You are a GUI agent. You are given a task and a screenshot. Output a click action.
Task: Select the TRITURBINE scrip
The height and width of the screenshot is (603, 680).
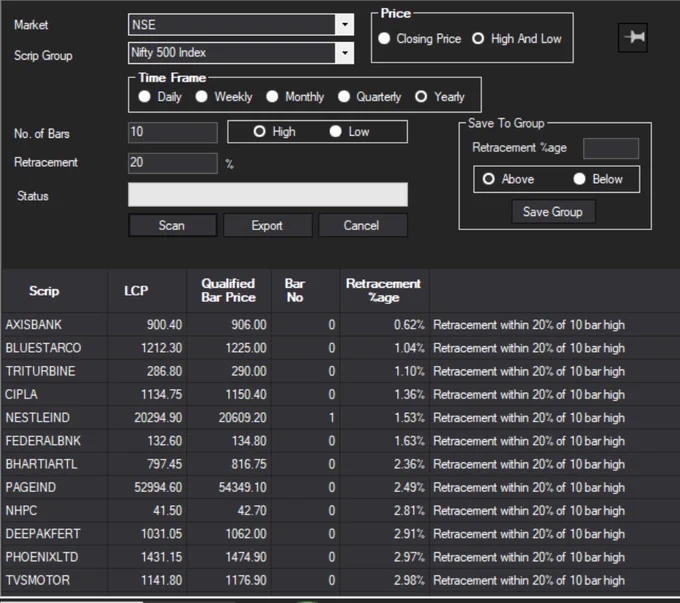click(x=40, y=371)
